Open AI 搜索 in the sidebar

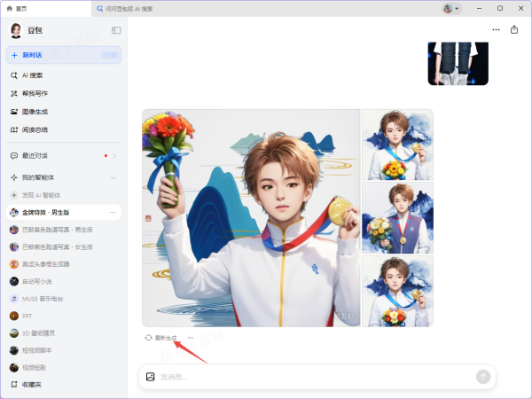pyautogui.click(x=32, y=75)
